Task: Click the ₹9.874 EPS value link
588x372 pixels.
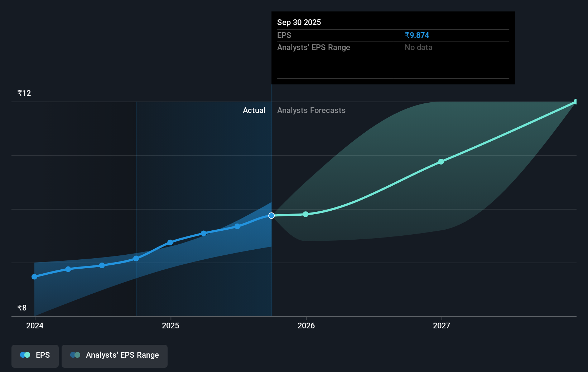Action: (x=416, y=35)
